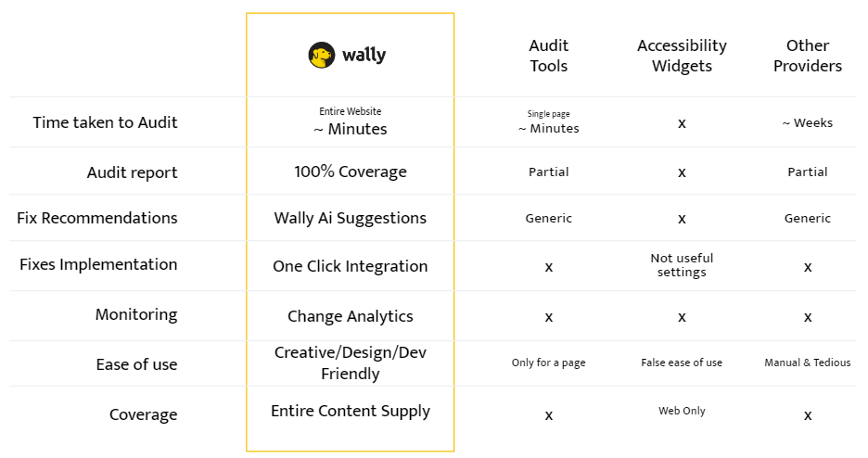The image size is (868, 458).
Task: Click the x mark for Other Providers Coverage
Action: tap(807, 415)
